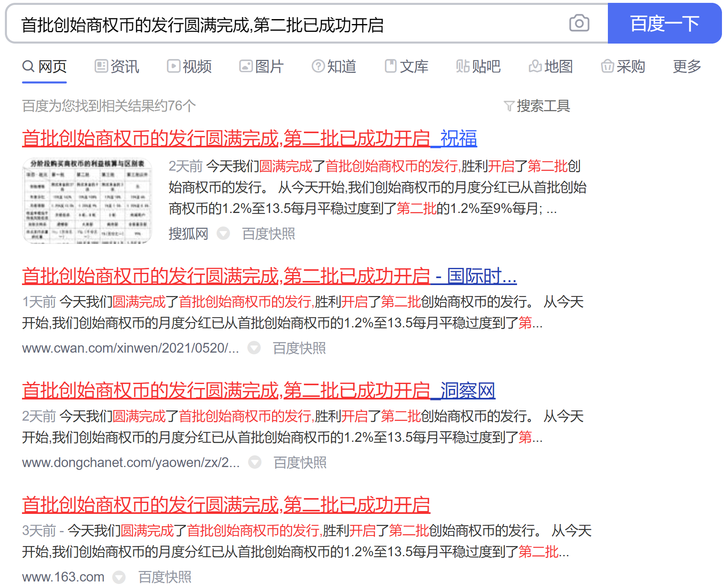Open 搜索工具 filter options
This screenshot has height=588, width=724.
pos(537,106)
